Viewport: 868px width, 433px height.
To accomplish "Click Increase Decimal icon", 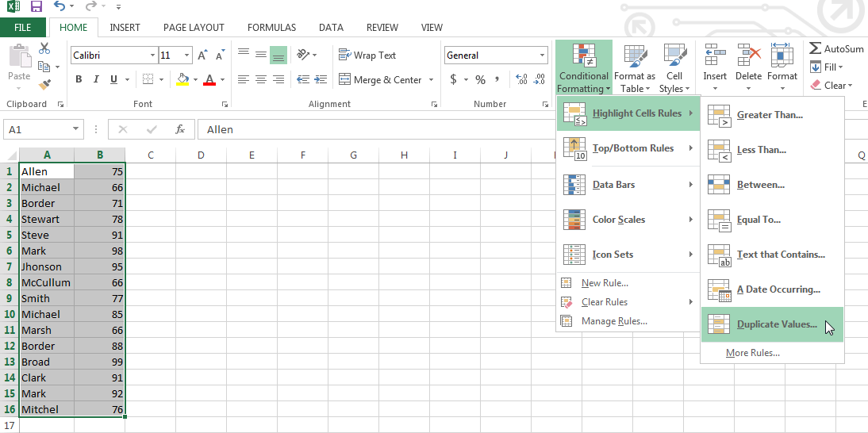I will coord(521,79).
